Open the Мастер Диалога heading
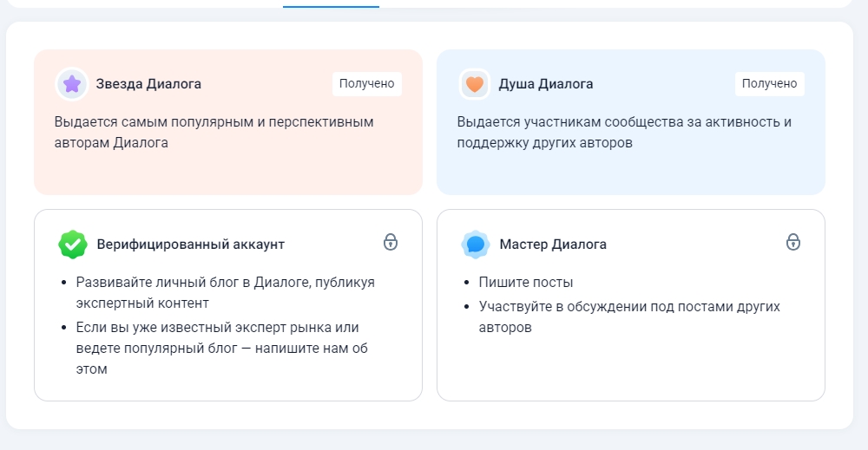868x450 pixels. (553, 245)
